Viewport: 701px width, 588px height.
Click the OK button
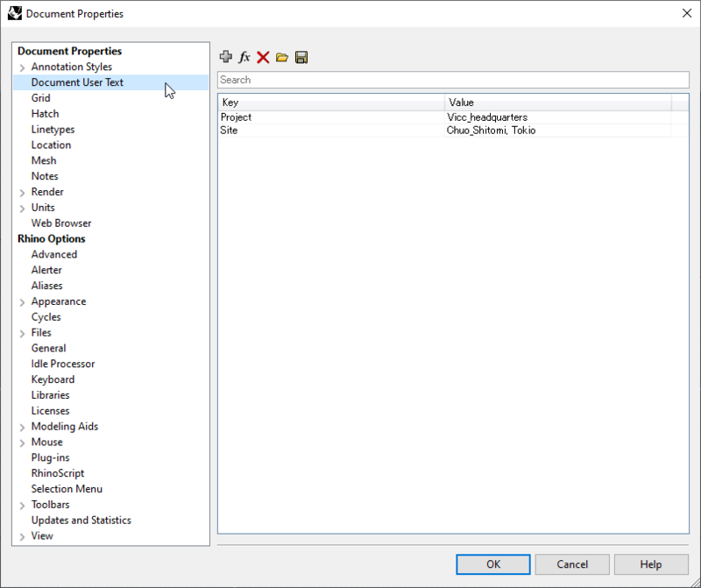pyautogui.click(x=493, y=564)
